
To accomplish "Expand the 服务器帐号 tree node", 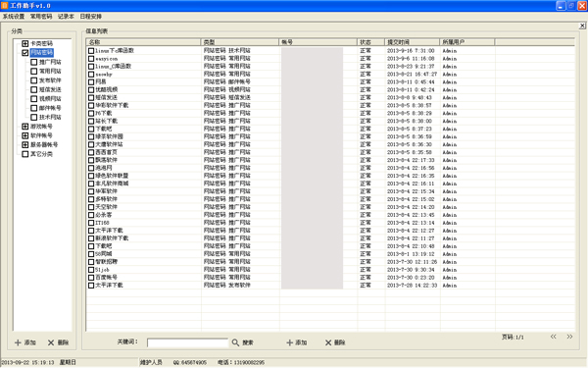I will 25,145.
